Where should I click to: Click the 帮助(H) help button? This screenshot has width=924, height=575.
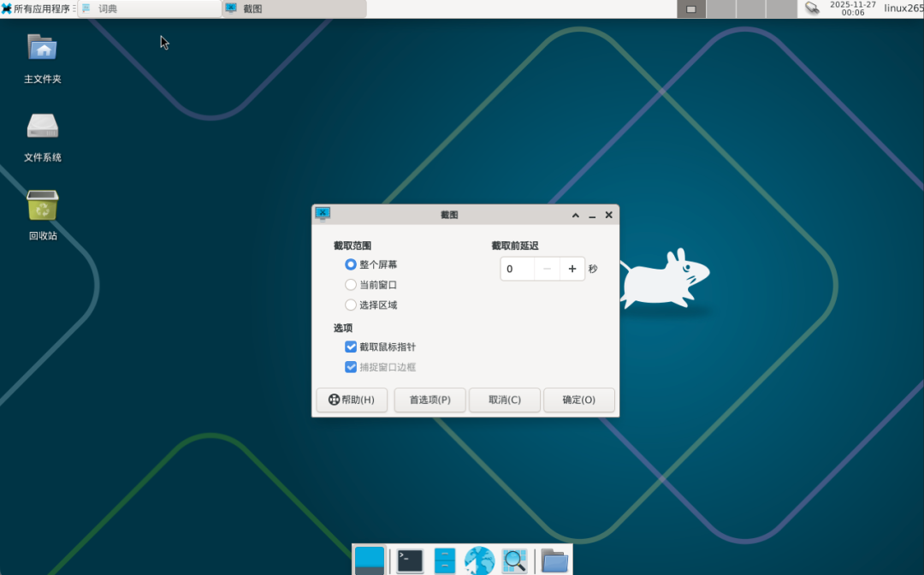352,400
